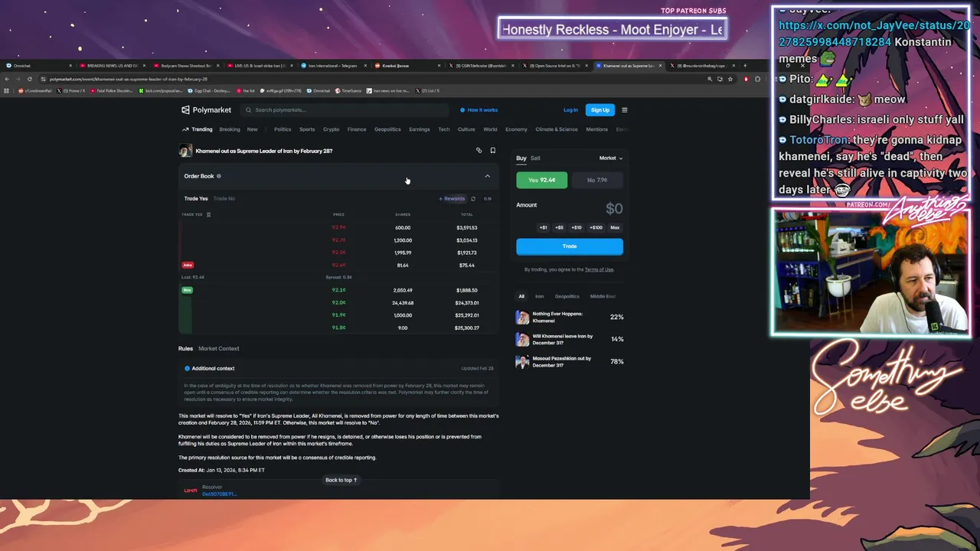Viewport: 980px width, 551px height.
Task: Set amount to Max
Action: pos(615,227)
